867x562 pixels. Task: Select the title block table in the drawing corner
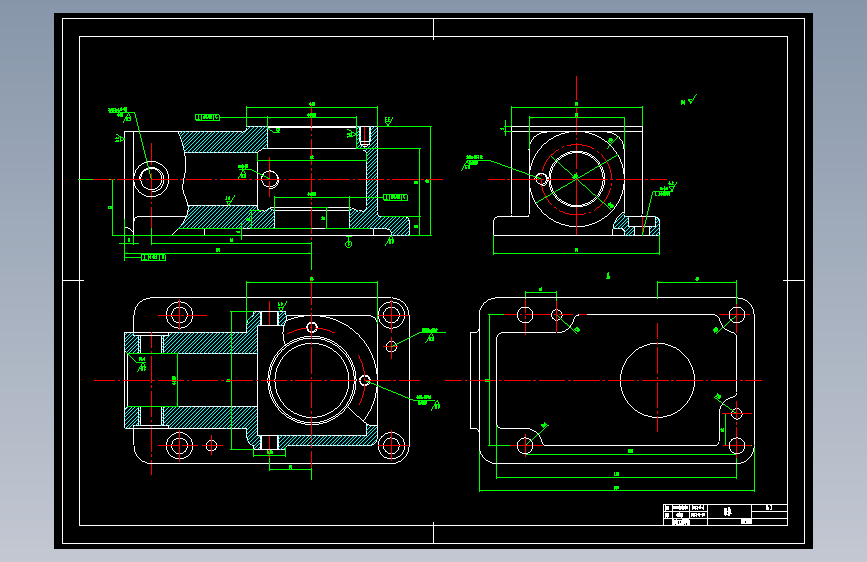(x=725, y=514)
